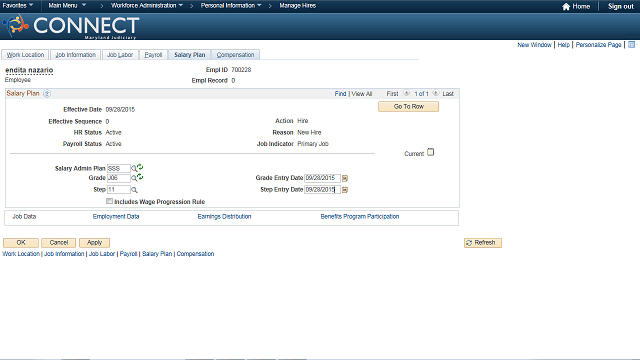The height and width of the screenshot is (360, 640).
Task: Click the Step input field
Action: point(118,190)
